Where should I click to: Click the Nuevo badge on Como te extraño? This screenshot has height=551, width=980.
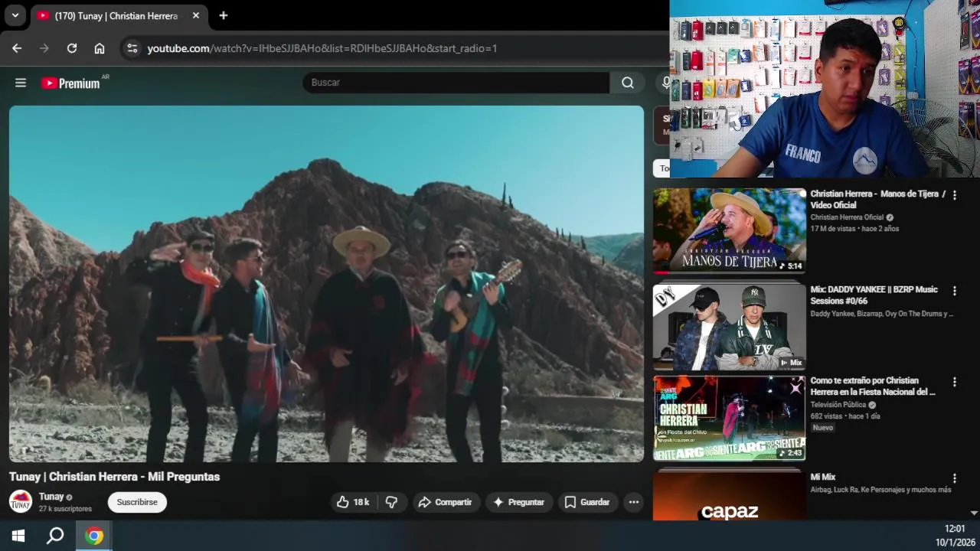tap(823, 428)
